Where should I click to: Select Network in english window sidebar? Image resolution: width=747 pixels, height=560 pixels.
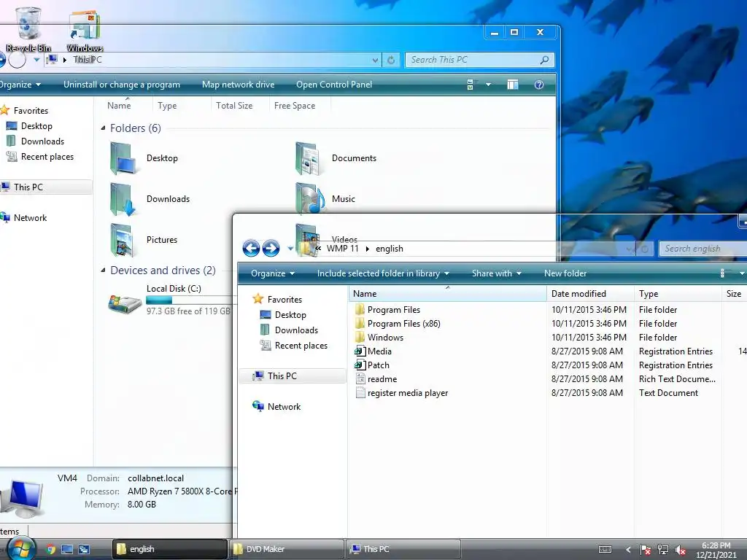pyautogui.click(x=276, y=407)
